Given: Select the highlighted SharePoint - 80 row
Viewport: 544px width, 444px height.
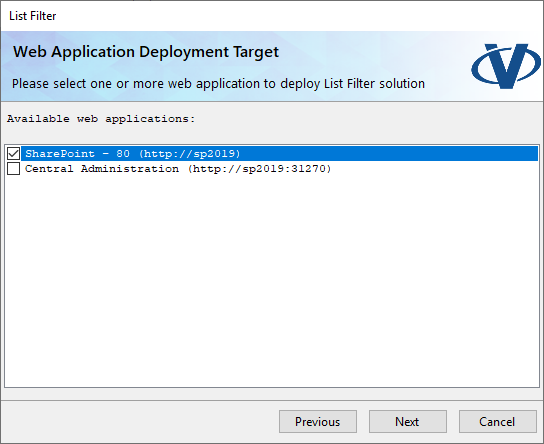Looking at the screenshot, I should click(x=280, y=153).
